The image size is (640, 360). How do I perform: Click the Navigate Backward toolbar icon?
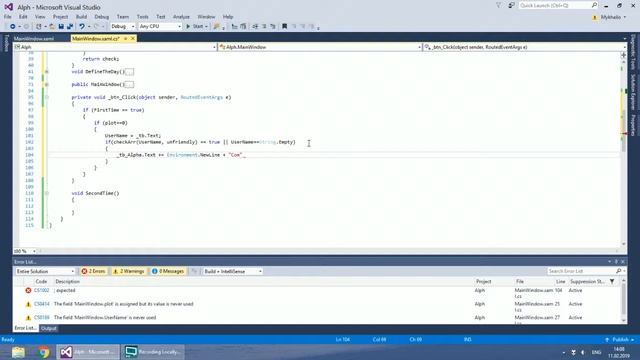(13, 27)
